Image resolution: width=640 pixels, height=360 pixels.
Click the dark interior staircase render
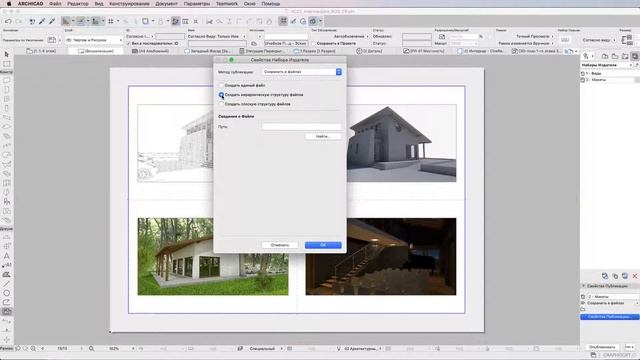(x=381, y=256)
